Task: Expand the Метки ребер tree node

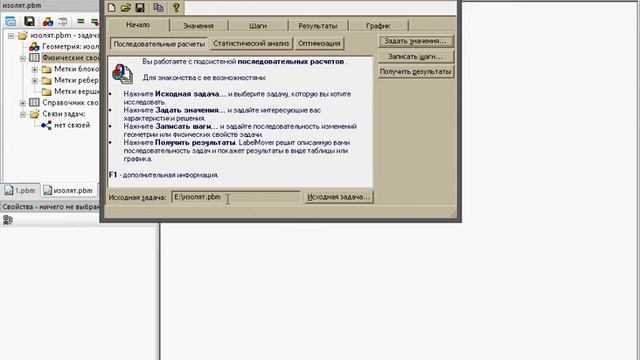Action: pyautogui.click(x=35, y=81)
